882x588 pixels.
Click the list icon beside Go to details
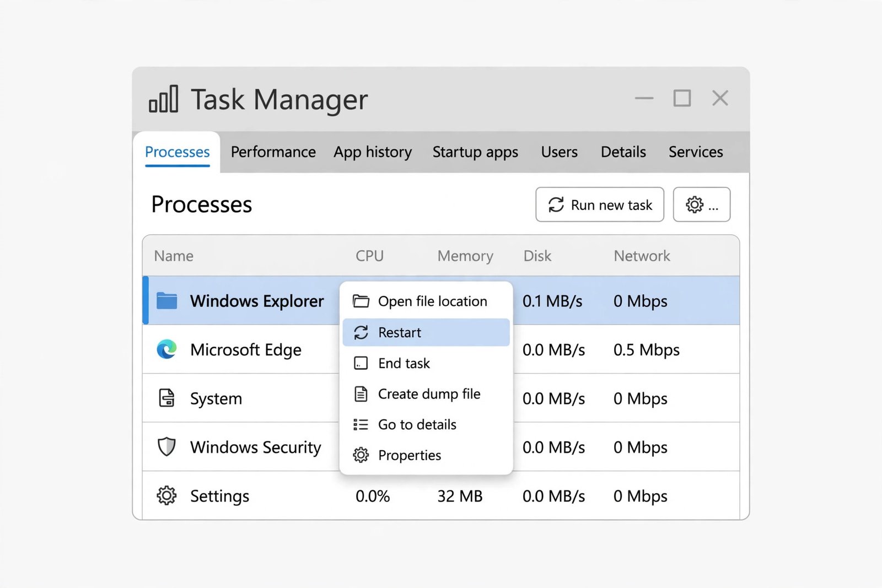(x=361, y=424)
